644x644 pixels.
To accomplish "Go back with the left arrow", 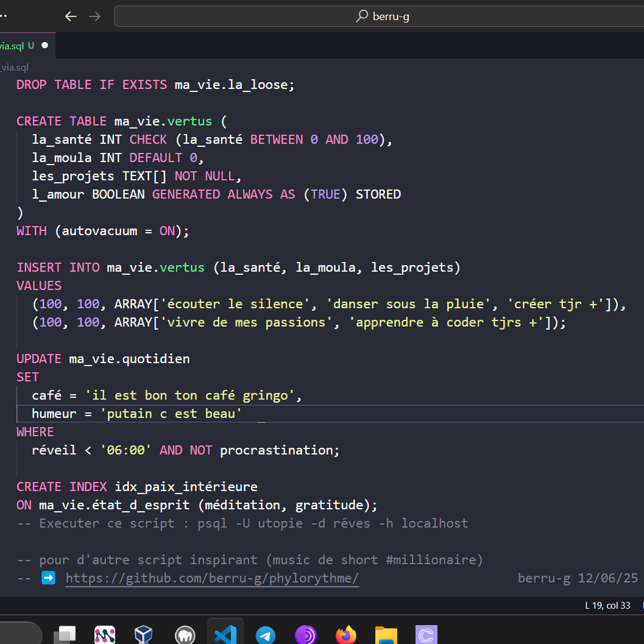I will pos(71,16).
